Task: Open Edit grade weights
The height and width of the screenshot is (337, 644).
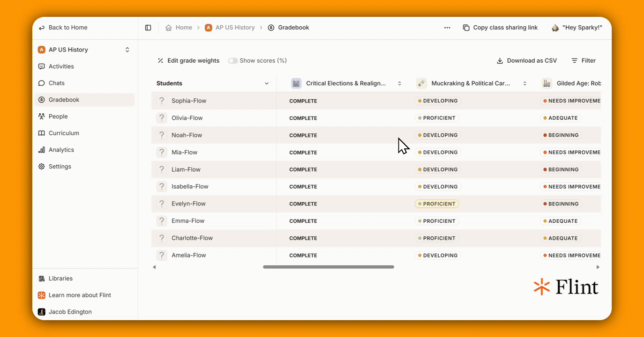Action: coord(188,61)
